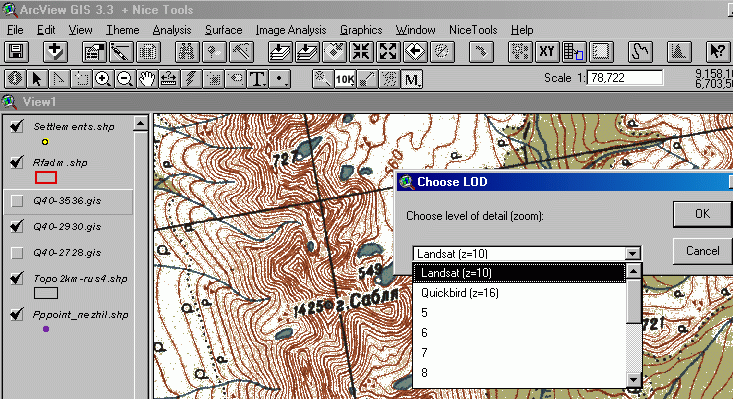Click the S-curve line NiceTools icon
The width and height of the screenshot is (733, 399).
coord(640,52)
